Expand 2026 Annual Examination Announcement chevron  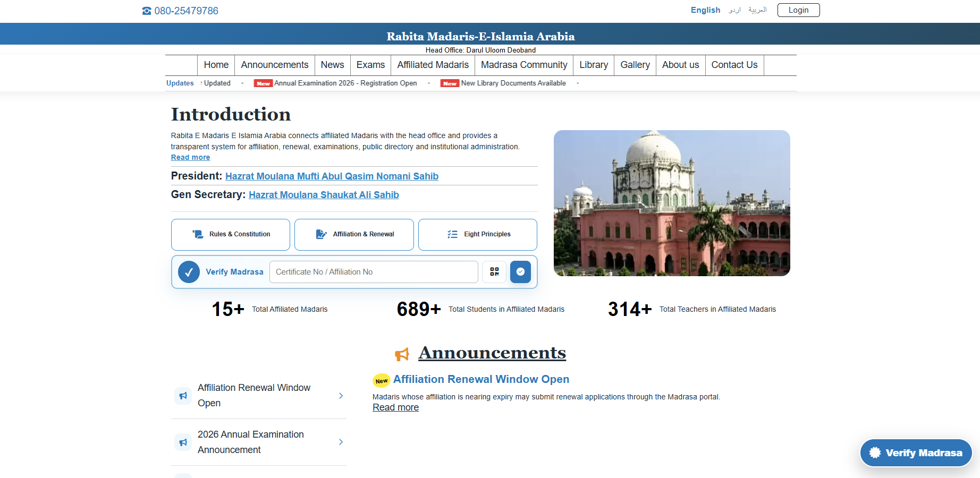coord(341,442)
